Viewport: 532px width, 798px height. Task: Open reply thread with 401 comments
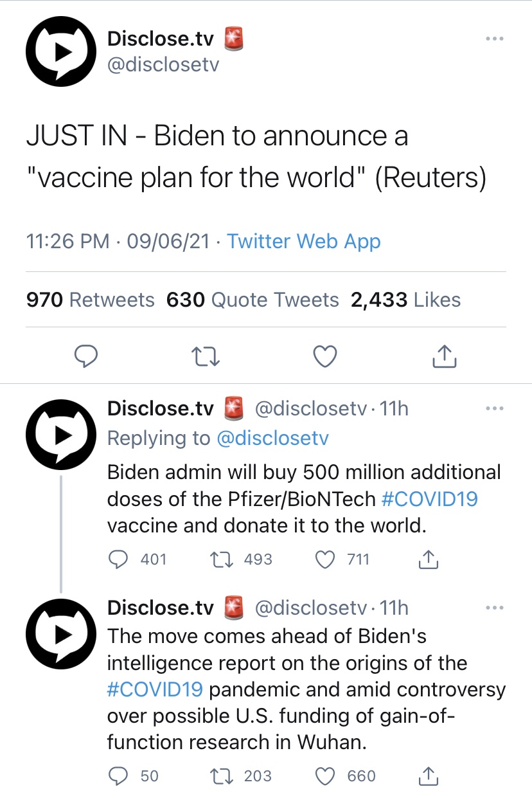tap(137, 559)
